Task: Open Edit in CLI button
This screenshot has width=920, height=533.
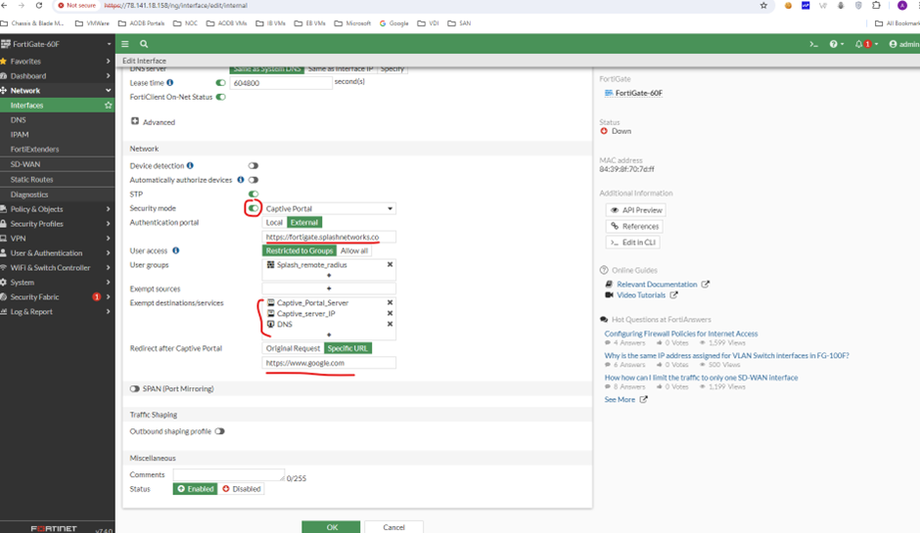Action: [633, 242]
